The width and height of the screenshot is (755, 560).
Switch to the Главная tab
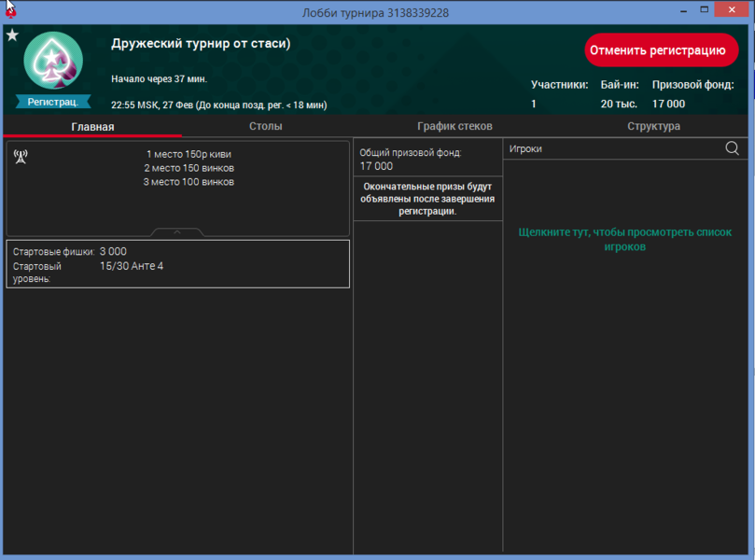(92, 126)
